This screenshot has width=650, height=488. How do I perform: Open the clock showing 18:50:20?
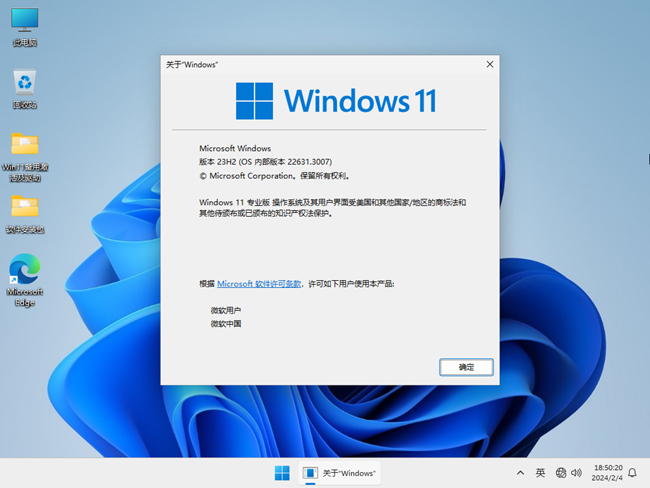point(607,473)
